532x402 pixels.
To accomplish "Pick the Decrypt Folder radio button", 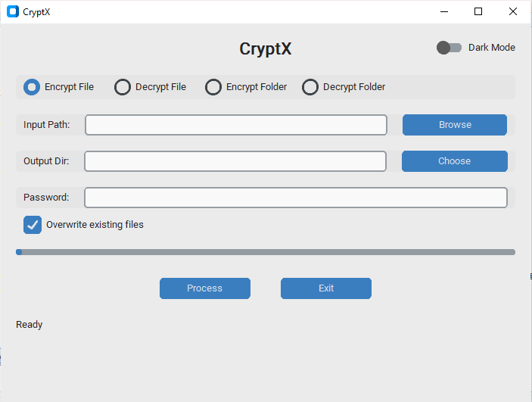I will (310, 87).
